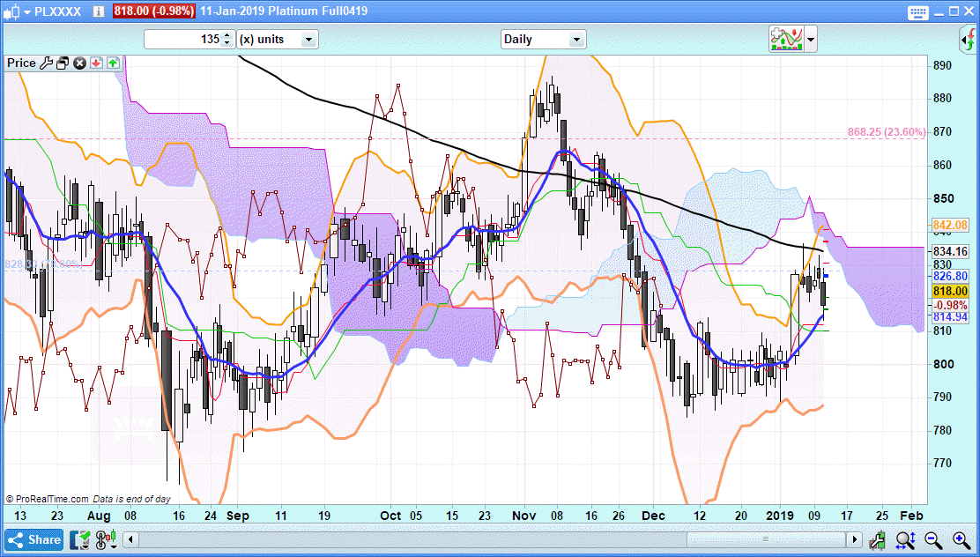Click the horizontal scrollbar thumb
The image size is (980, 557).
766,538
